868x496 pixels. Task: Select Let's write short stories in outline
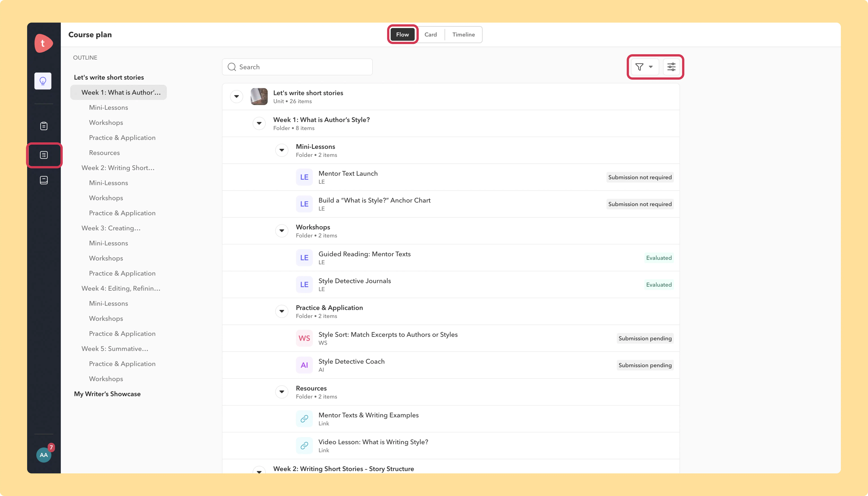pos(109,77)
